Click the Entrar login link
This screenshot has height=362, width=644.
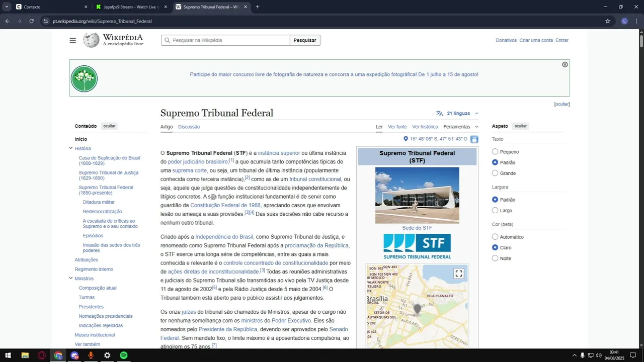coord(562,40)
